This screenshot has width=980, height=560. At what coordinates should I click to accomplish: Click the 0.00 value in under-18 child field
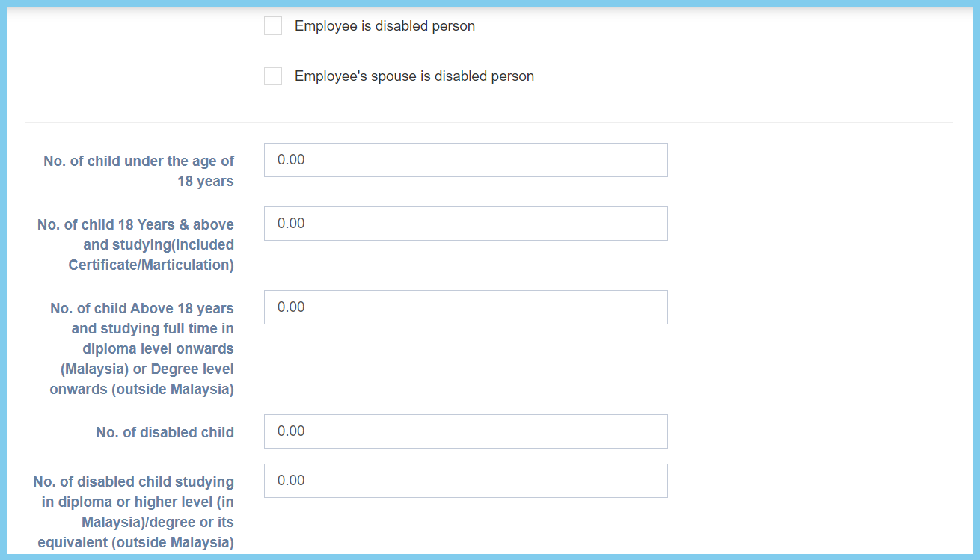coord(291,160)
